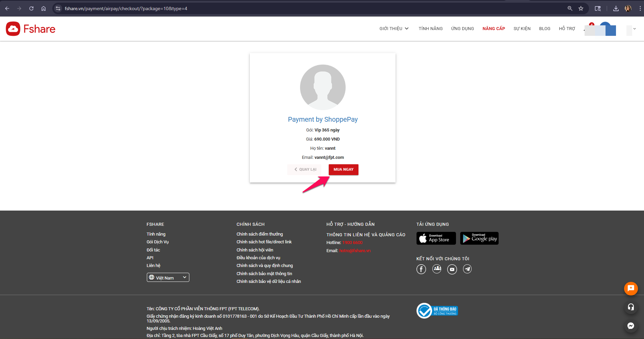Click the vannt@fpt.com email text
This screenshot has height=339, width=644.
point(329,158)
